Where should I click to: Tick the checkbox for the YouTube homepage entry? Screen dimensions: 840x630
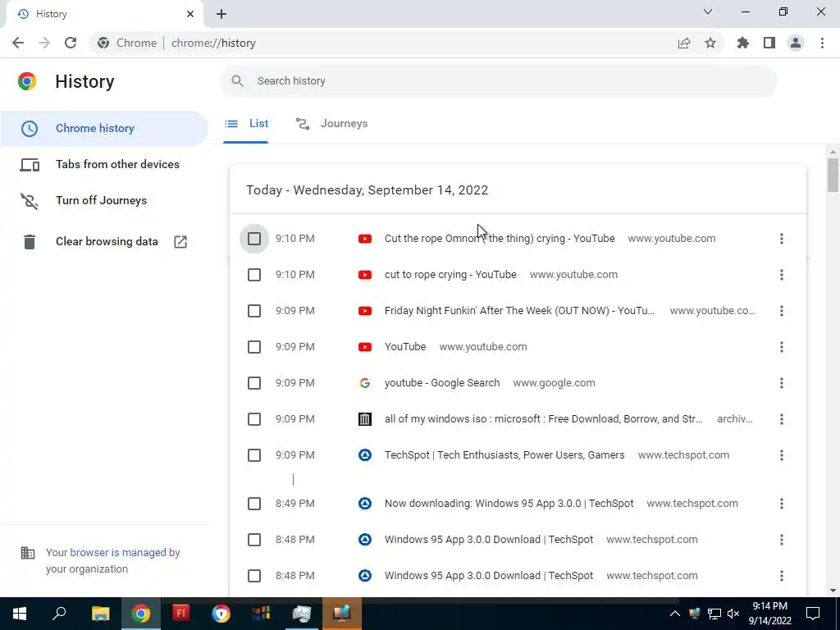pos(254,347)
